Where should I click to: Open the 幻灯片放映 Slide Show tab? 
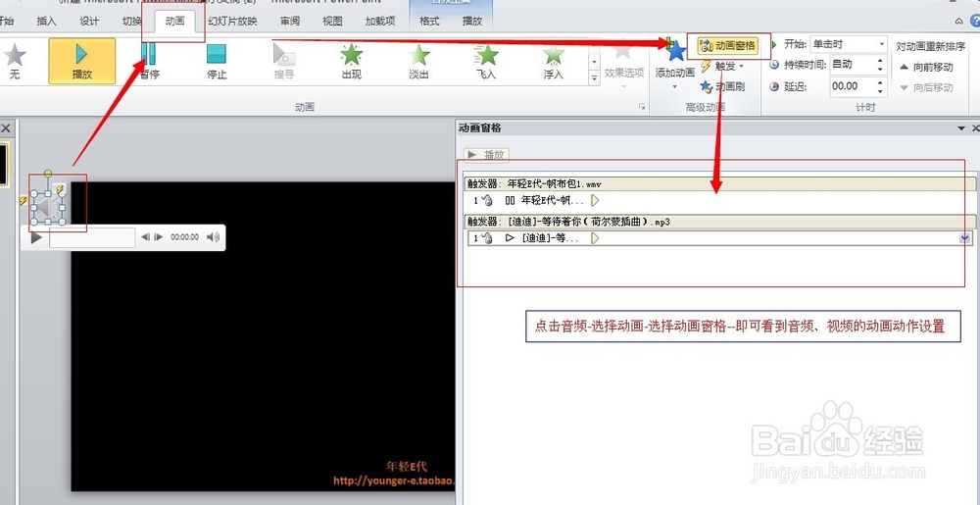pyautogui.click(x=232, y=22)
